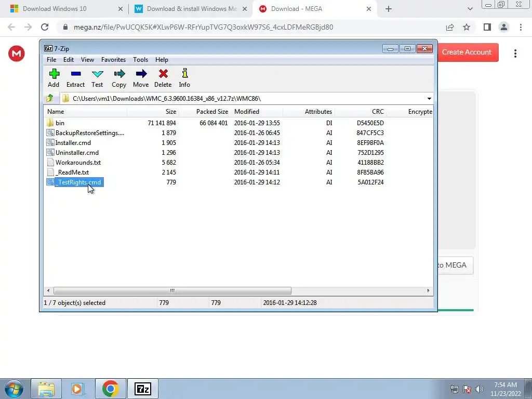
Task: Open the Edit menu in 7-Zip
Action: (x=68, y=60)
